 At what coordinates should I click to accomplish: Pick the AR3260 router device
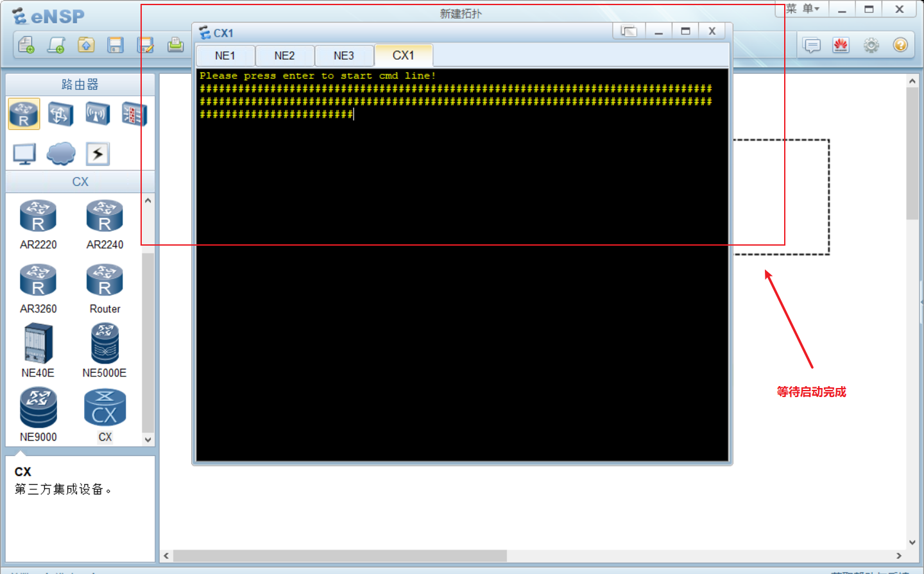[x=38, y=289]
